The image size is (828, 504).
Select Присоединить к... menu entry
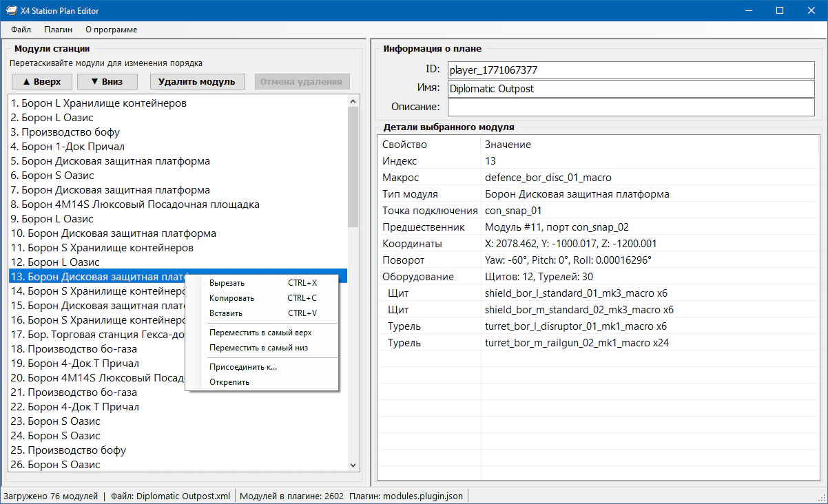coord(242,367)
